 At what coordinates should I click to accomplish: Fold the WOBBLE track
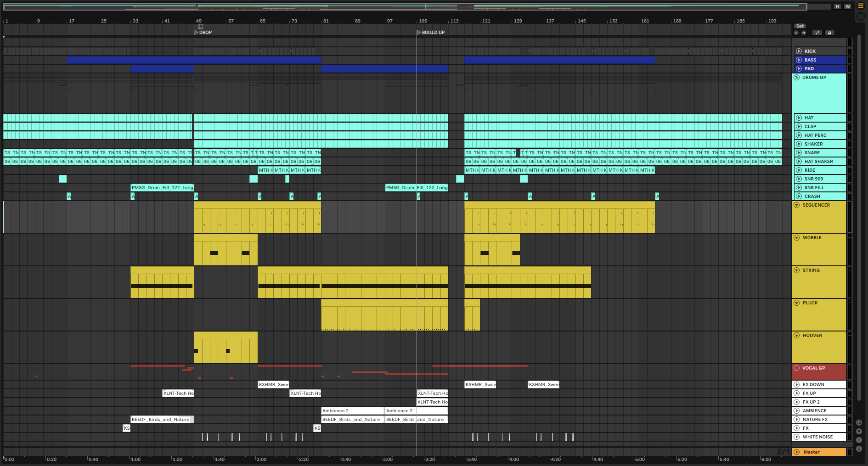click(797, 238)
